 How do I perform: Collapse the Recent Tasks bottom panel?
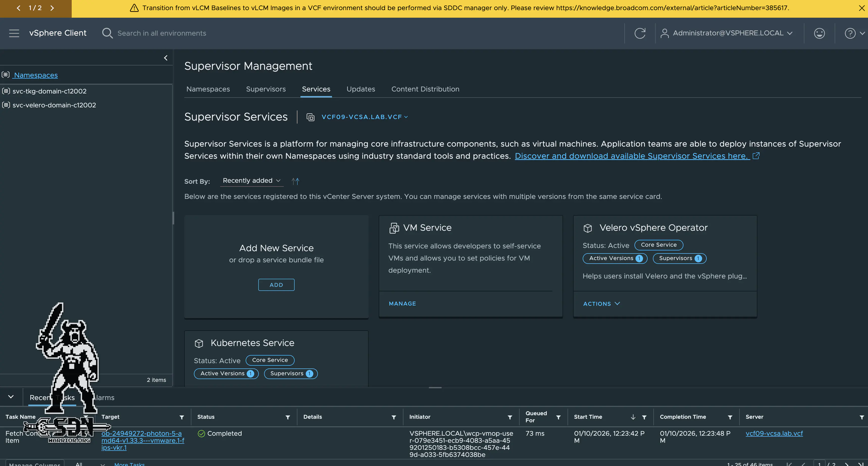[x=11, y=397]
